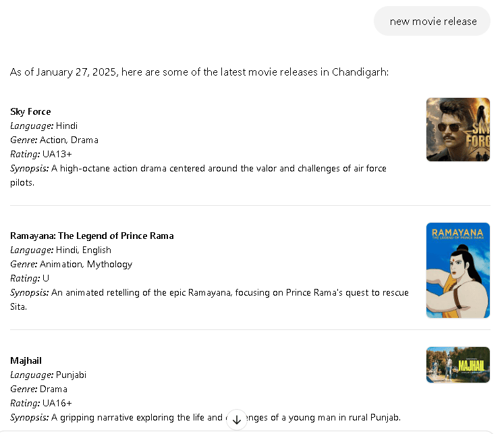The height and width of the screenshot is (434, 504).
Task: Click Majhail's UA16+ rating line
Action: (41, 403)
